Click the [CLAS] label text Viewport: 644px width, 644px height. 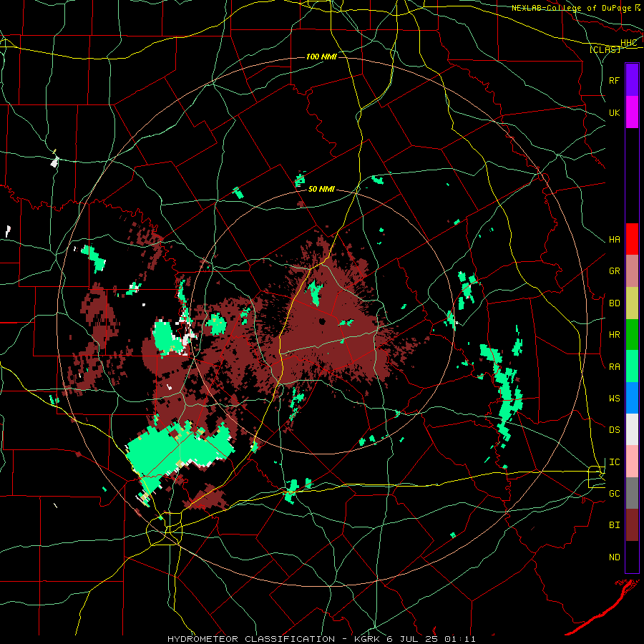coord(605,49)
